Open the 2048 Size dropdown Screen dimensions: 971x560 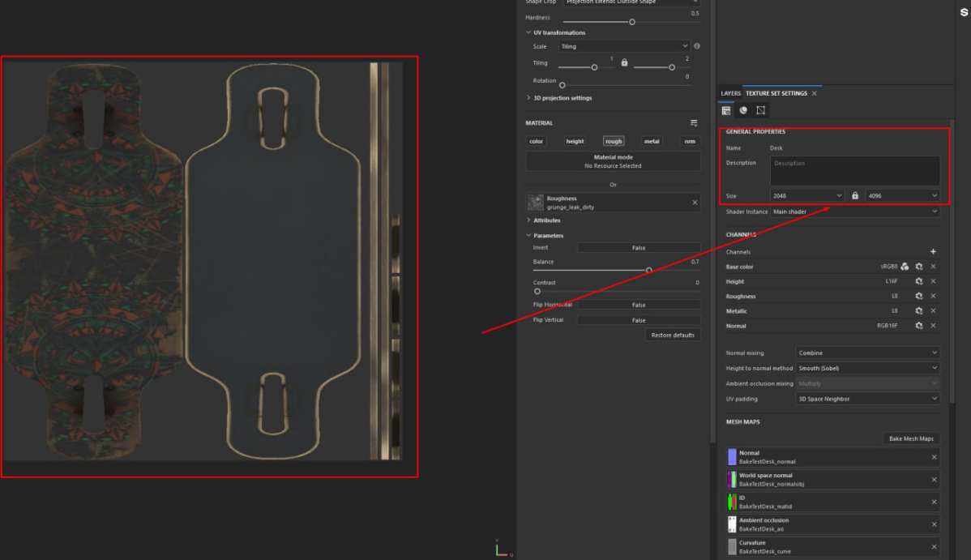807,196
